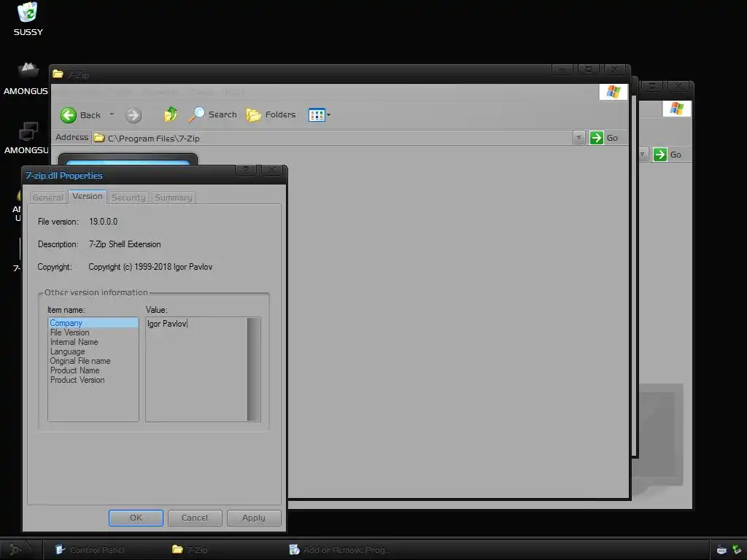Click the green Back arrow in 7-Zip window
Screen dimensions: 747x560
(x=68, y=115)
